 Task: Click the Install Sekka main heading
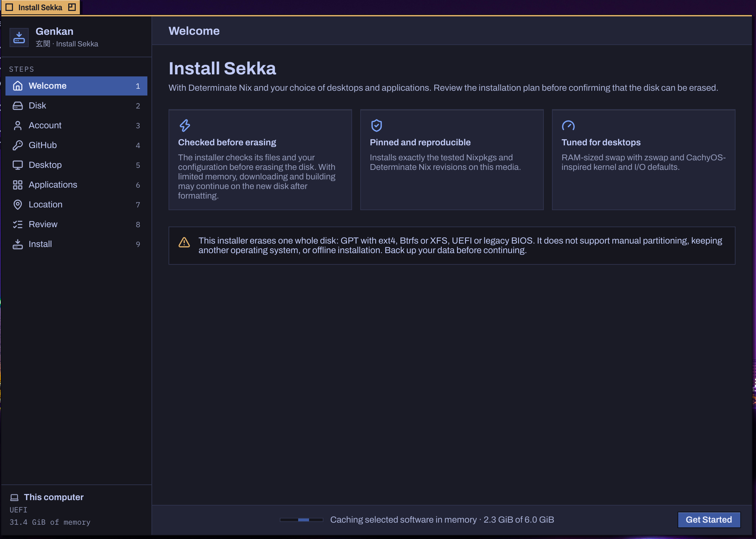coord(222,68)
